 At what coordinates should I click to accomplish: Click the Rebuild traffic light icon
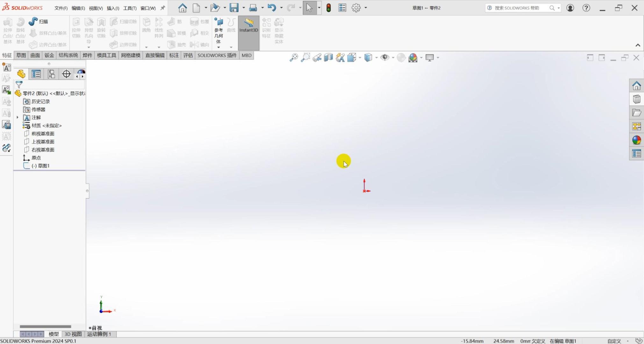[329, 8]
